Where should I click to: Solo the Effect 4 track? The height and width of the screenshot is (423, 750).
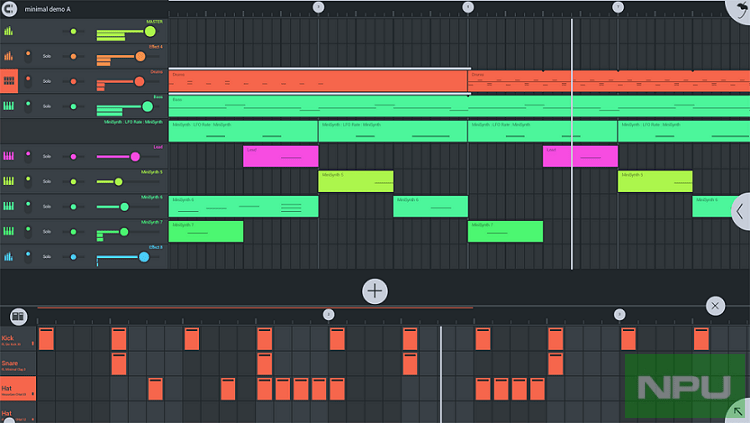pos(46,56)
